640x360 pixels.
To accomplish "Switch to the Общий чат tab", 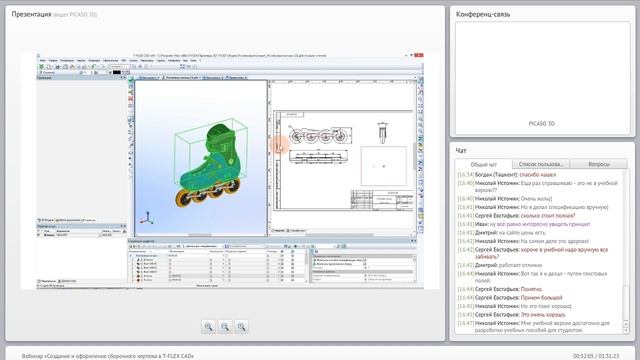I will (484, 164).
